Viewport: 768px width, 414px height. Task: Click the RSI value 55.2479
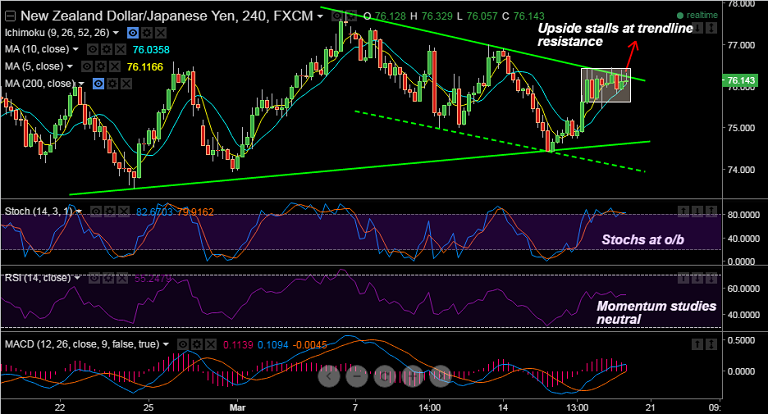pos(153,278)
